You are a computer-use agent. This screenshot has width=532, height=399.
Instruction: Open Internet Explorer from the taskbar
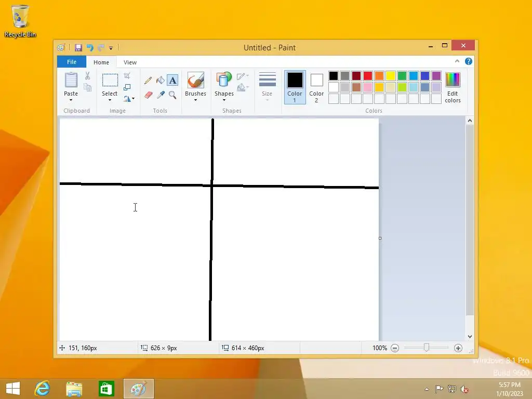point(43,389)
